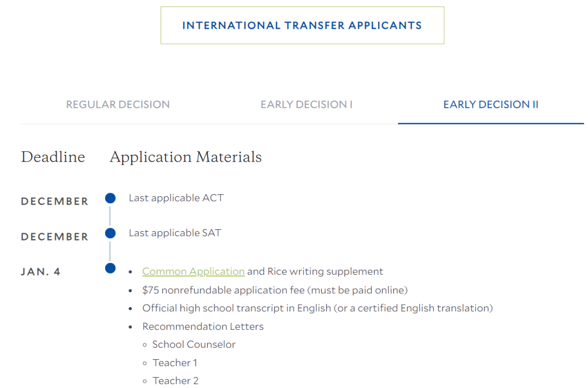Click the $75 nonrefundable application fee item

click(x=275, y=290)
